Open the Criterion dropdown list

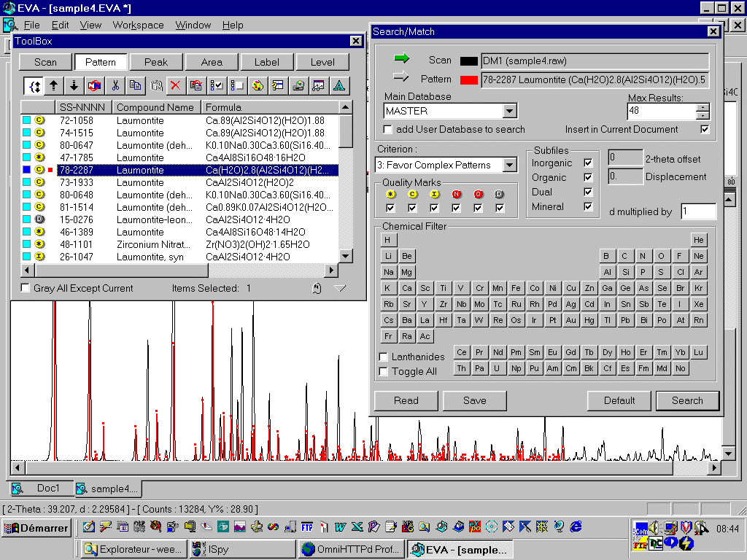[x=509, y=166]
